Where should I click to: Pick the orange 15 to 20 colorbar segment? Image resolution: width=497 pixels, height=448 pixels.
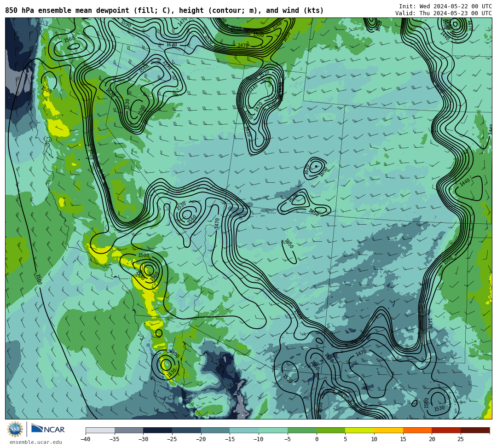click(417, 431)
